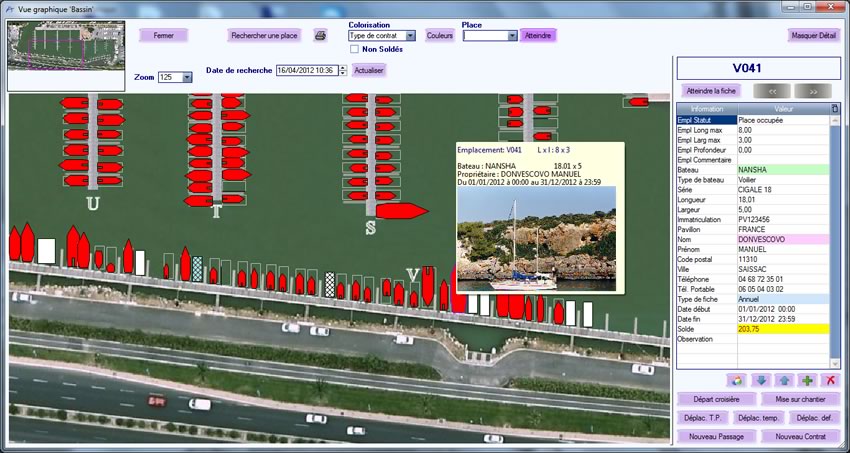Click the PV123456 immatriculation value
Viewport: 850px width, 453px height.
783,219
